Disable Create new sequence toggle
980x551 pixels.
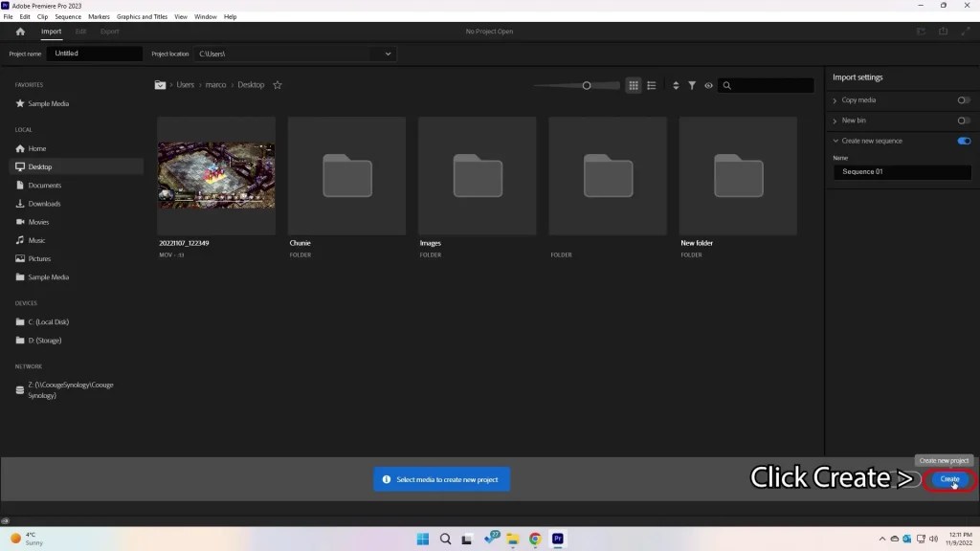(x=964, y=141)
